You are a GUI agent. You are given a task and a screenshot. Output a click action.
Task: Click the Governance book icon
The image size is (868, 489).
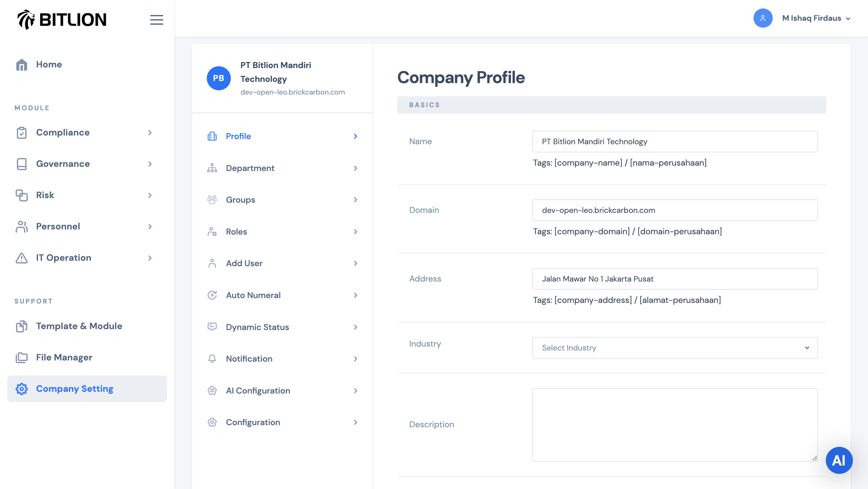[x=22, y=164]
